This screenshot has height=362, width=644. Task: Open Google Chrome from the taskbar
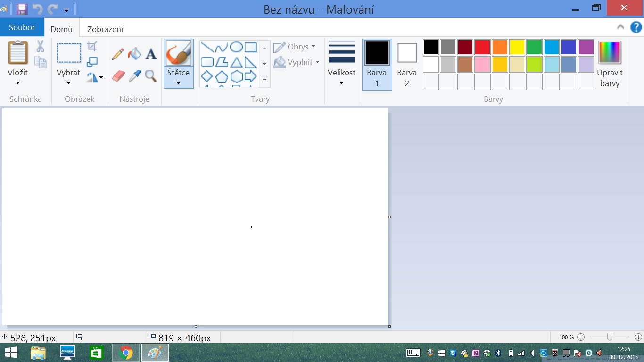tap(126, 353)
